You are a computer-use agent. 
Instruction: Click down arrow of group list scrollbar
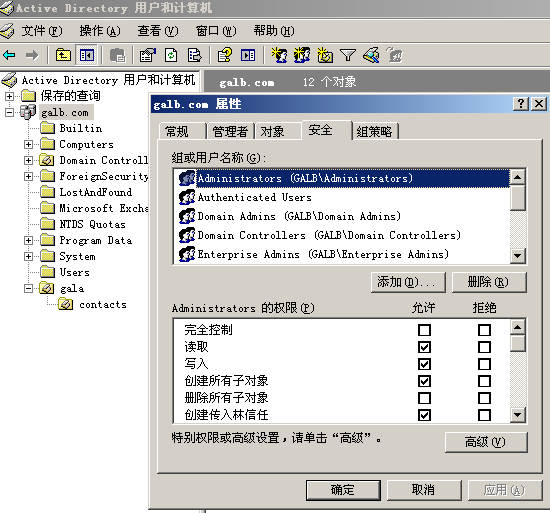point(517,255)
